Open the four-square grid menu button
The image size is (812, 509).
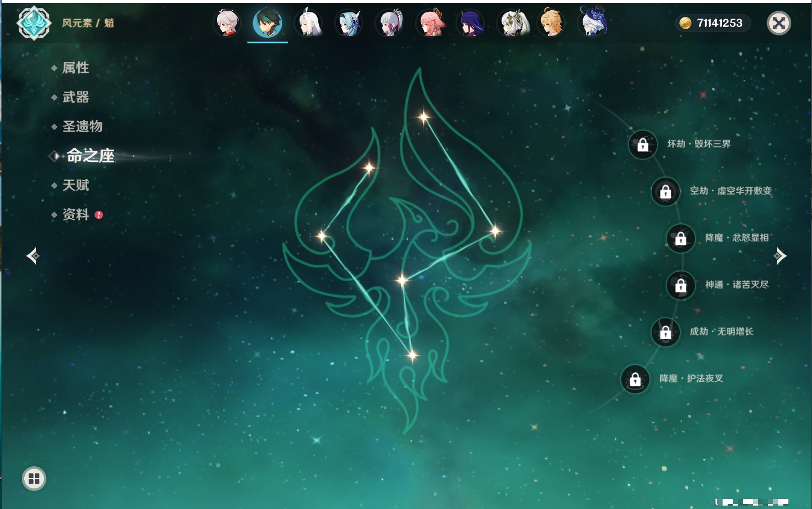34,479
